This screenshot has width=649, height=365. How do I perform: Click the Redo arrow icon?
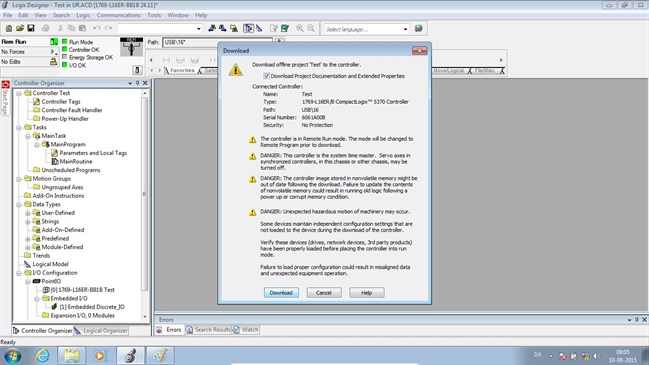[108, 29]
